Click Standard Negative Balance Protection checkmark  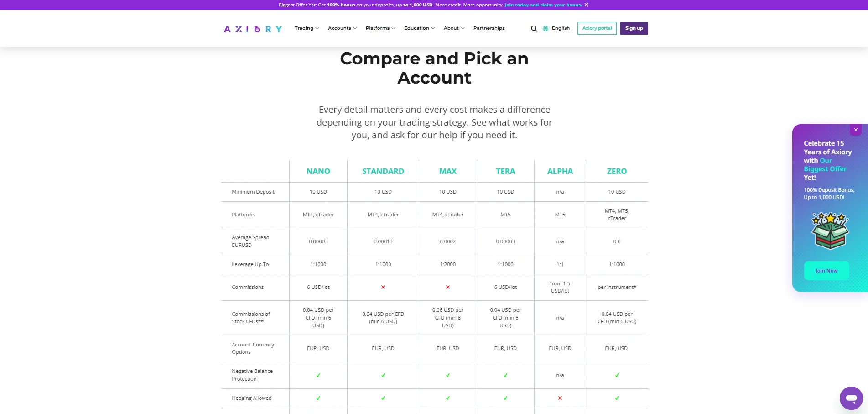coord(383,375)
